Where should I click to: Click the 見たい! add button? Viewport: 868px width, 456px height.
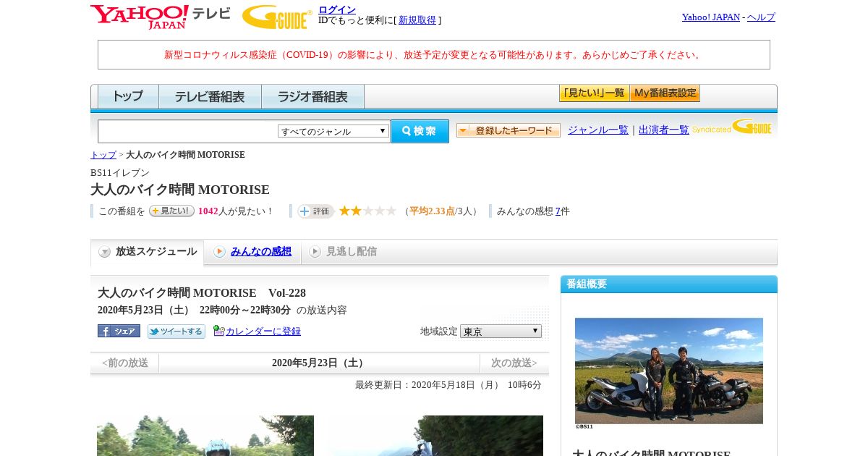(171, 211)
